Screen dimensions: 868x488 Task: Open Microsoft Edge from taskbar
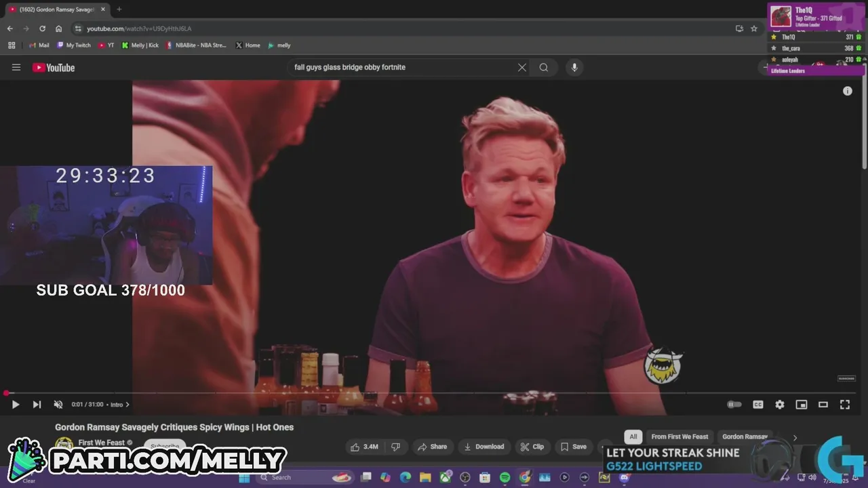(x=405, y=477)
